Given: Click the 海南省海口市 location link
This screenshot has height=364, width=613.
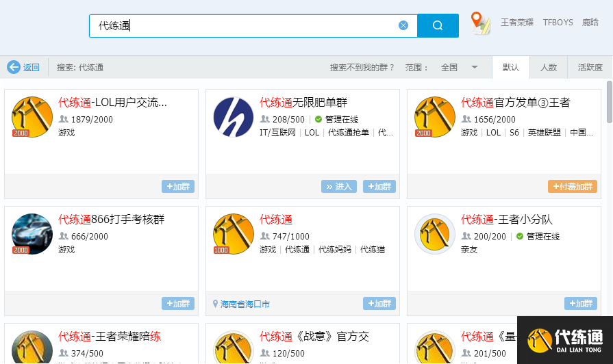Looking at the screenshot, I should coord(245,304).
